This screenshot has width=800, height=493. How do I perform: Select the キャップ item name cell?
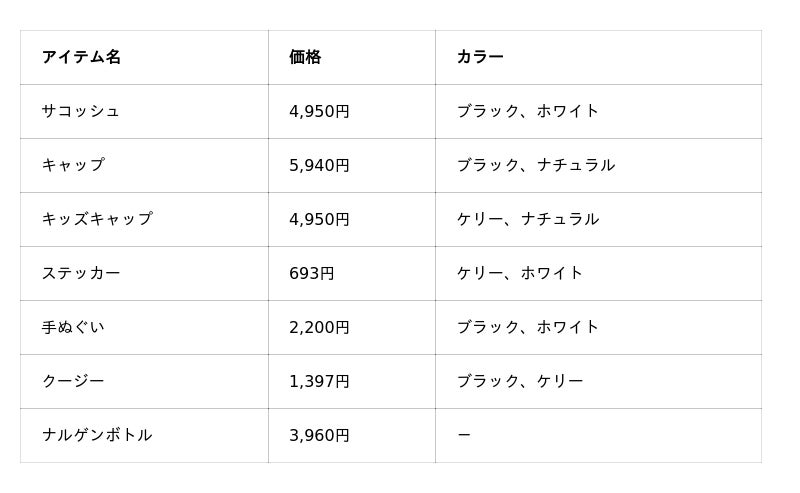tap(73, 165)
